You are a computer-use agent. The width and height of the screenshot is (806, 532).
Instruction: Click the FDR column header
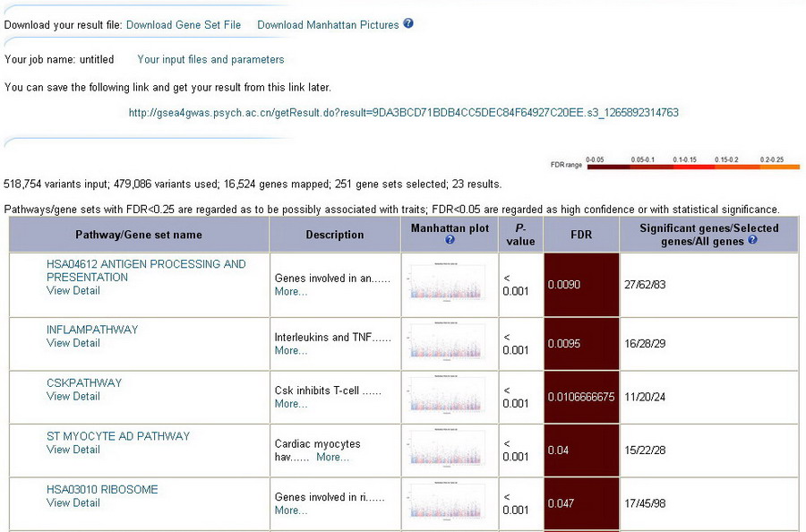[x=580, y=235]
